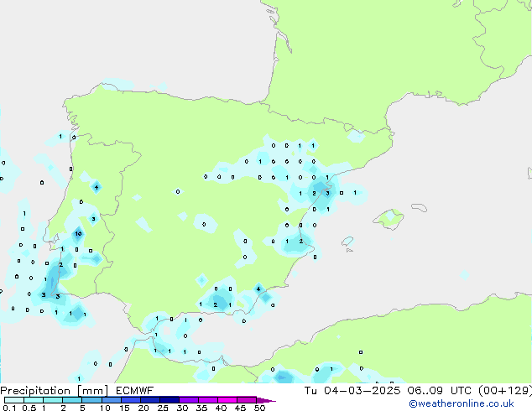Select the 45–50 mm legend swatch
The height and width of the screenshot is (411, 532).
[x=247, y=400]
